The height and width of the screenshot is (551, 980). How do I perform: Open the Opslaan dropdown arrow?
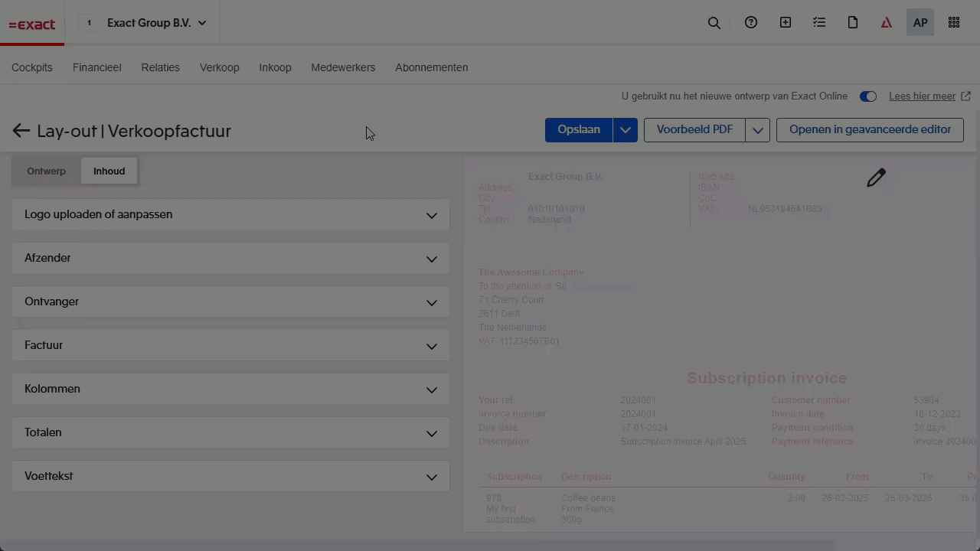[x=626, y=130]
